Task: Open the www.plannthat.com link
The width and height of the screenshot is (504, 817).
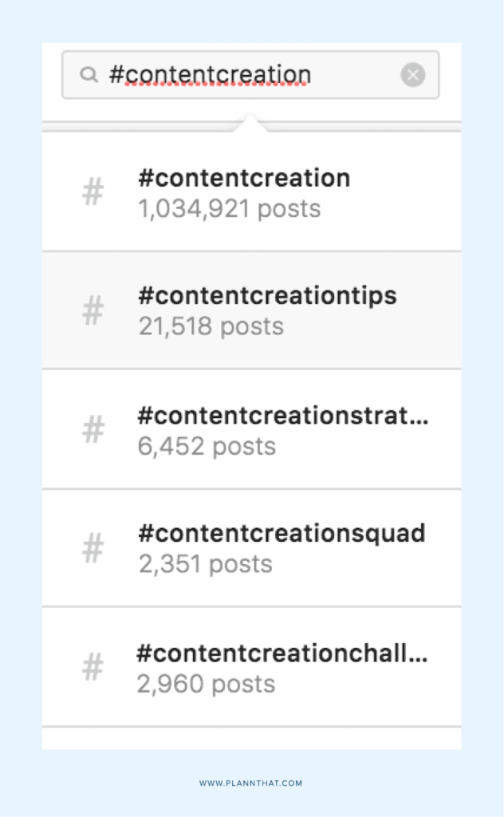Action: click(251, 783)
